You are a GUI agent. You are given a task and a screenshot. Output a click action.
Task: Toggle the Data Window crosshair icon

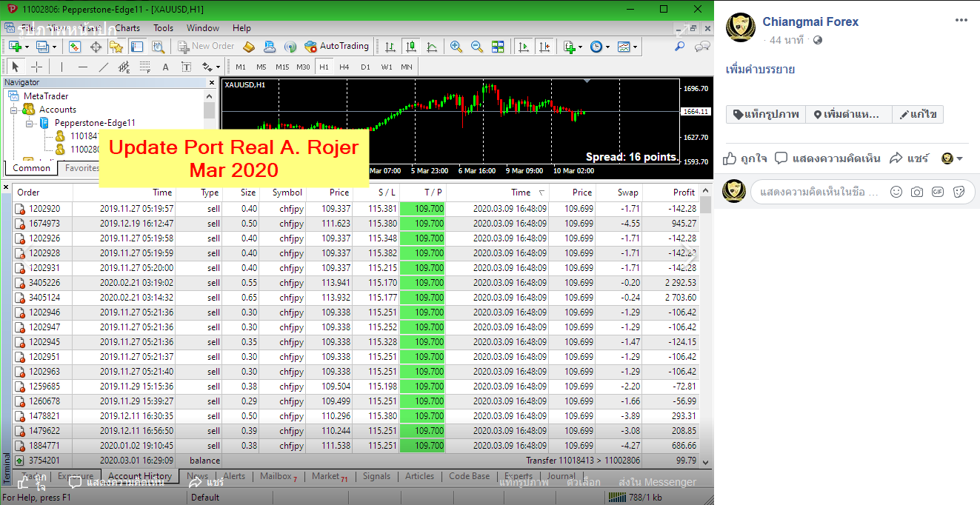tap(96, 47)
